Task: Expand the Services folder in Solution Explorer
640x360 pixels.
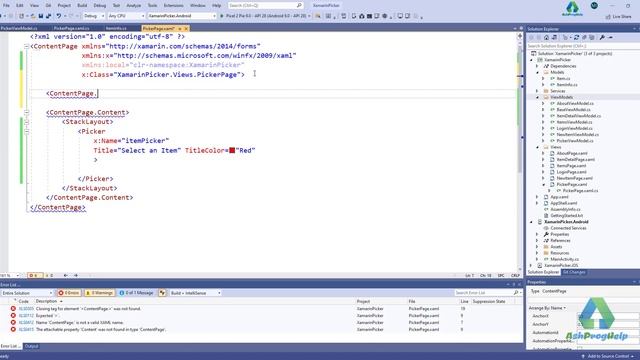Action: [538, 91]
